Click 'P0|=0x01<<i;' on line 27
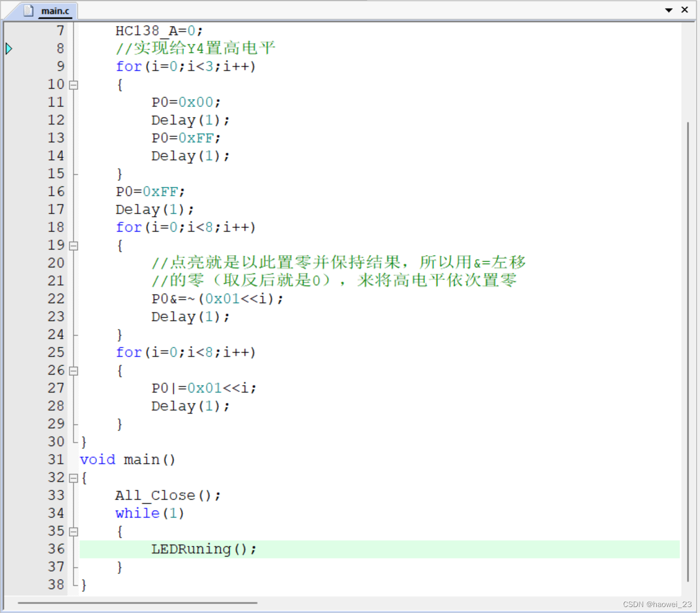700x613 pixels. 204,388
